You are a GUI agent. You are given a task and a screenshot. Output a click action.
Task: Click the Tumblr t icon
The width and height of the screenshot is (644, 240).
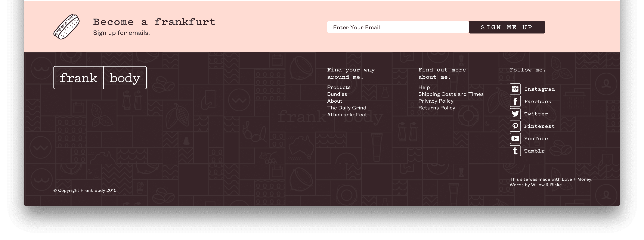pos(515,151)
